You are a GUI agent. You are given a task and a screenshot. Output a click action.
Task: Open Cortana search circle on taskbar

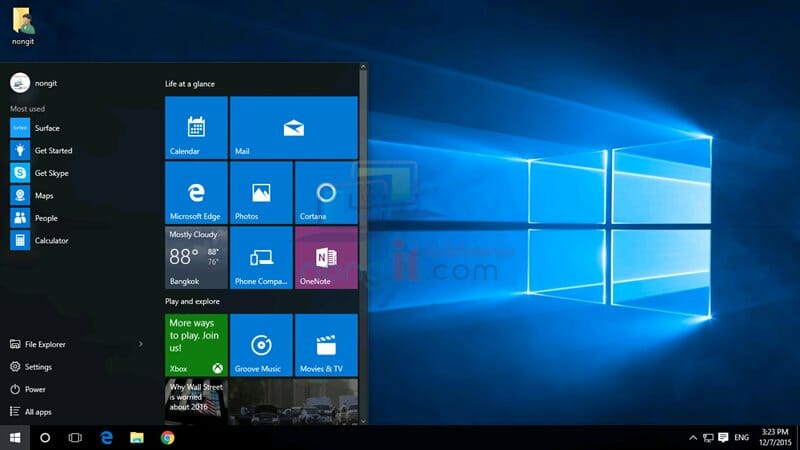tap(45, 438)
